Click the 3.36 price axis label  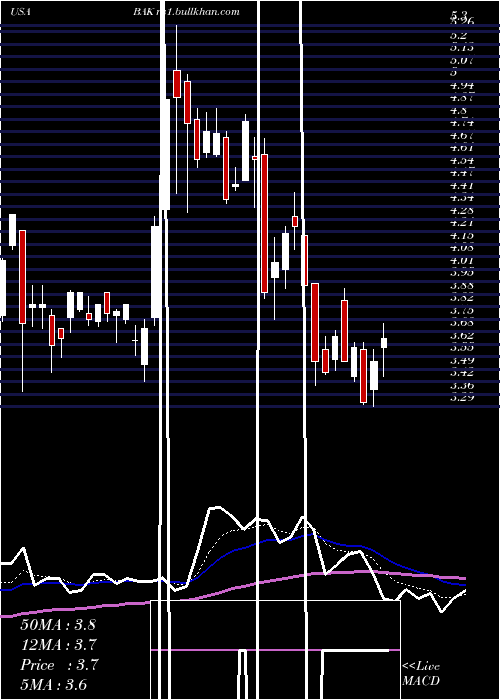(x=462, y=385)
